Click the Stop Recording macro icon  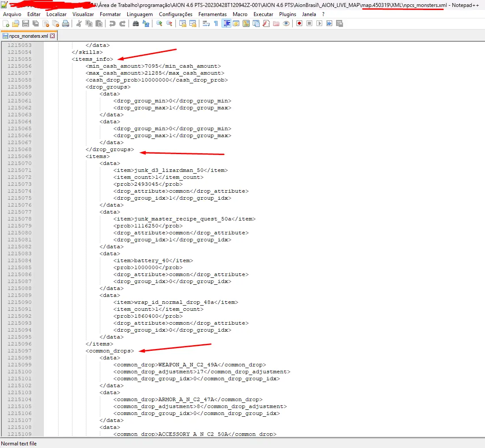[x=309, y=24]
